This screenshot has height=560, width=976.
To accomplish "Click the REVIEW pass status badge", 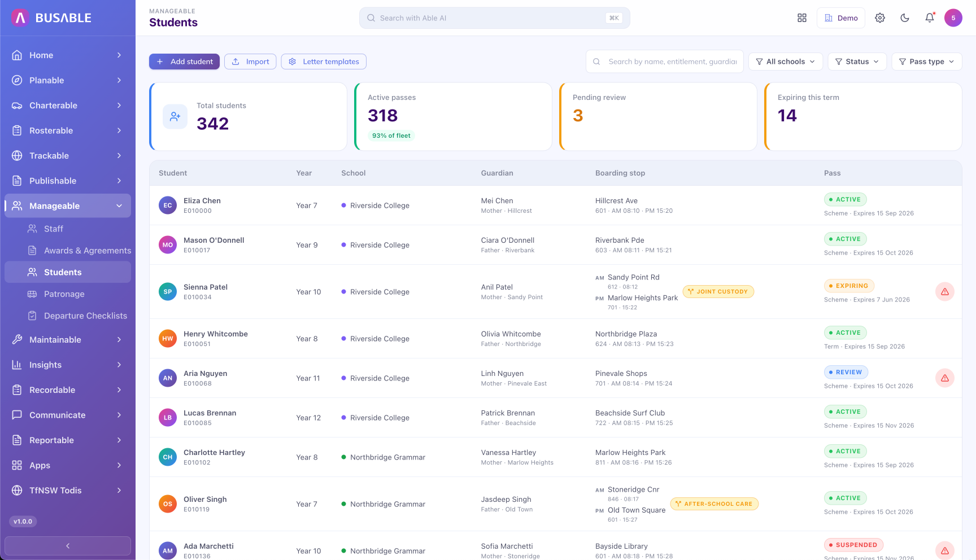I will tap(846, 373).
